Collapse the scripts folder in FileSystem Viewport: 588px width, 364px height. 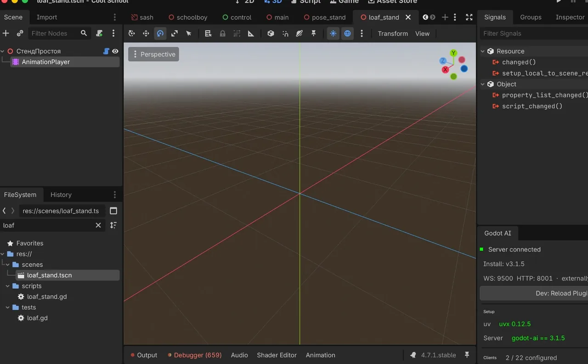coord(8,286)
